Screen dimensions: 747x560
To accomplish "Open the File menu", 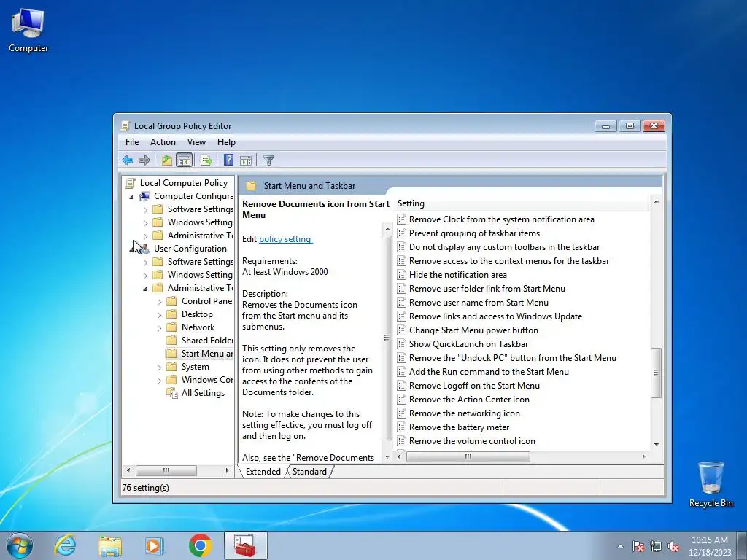I will pyautogui.click(x=132, y=142).
